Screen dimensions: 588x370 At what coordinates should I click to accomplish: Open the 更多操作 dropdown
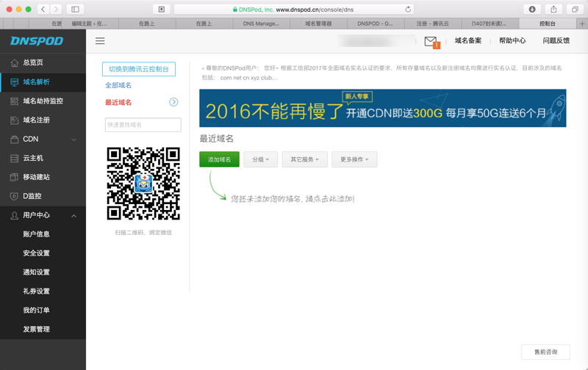(x=354, y=159)
